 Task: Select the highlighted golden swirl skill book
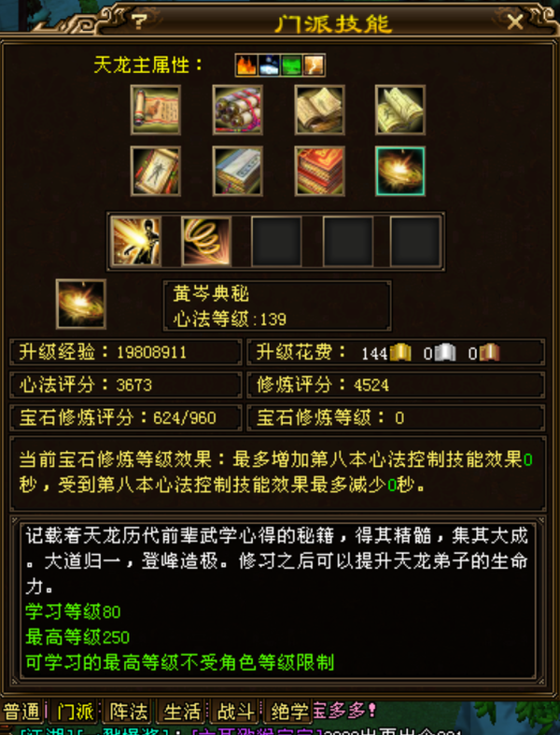(400, 171)
